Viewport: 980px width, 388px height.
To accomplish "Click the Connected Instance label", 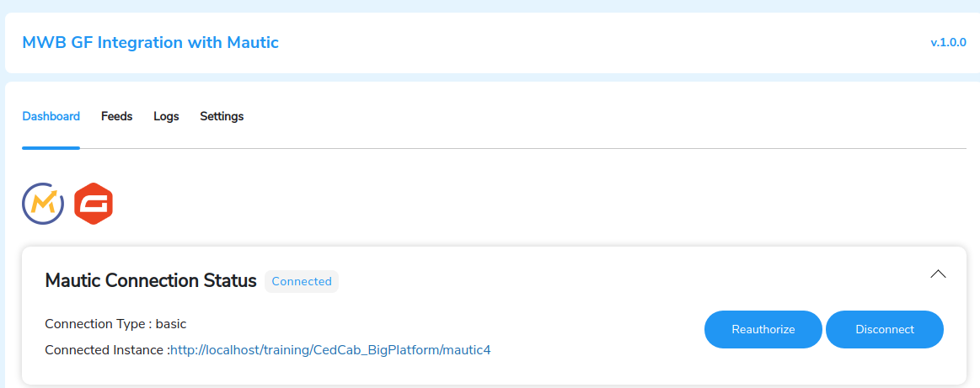I will tap(108, 350).
